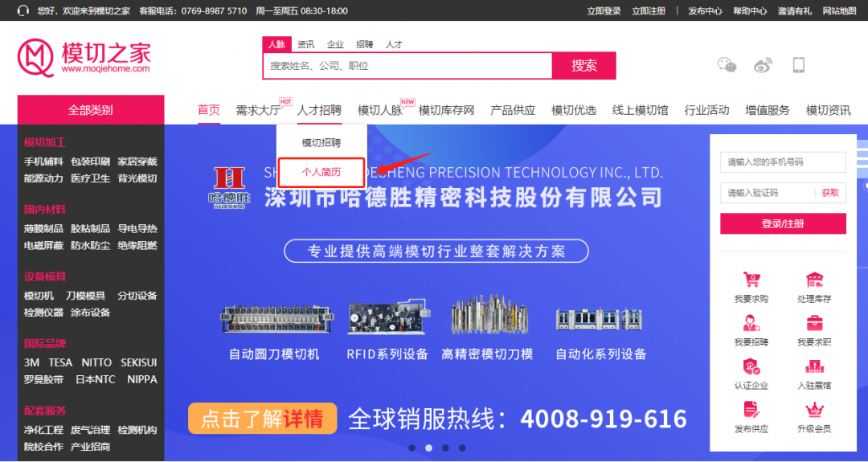Select the 招聘 search tab
The width and height of the screenshot is (868, 462).
tap(364, 44)
